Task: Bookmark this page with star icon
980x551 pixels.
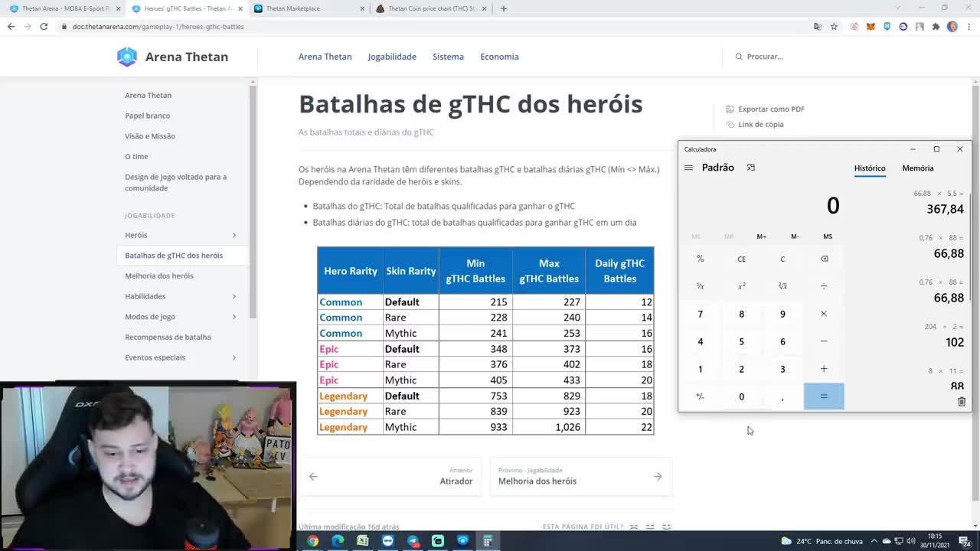Action: coord(834,27)
